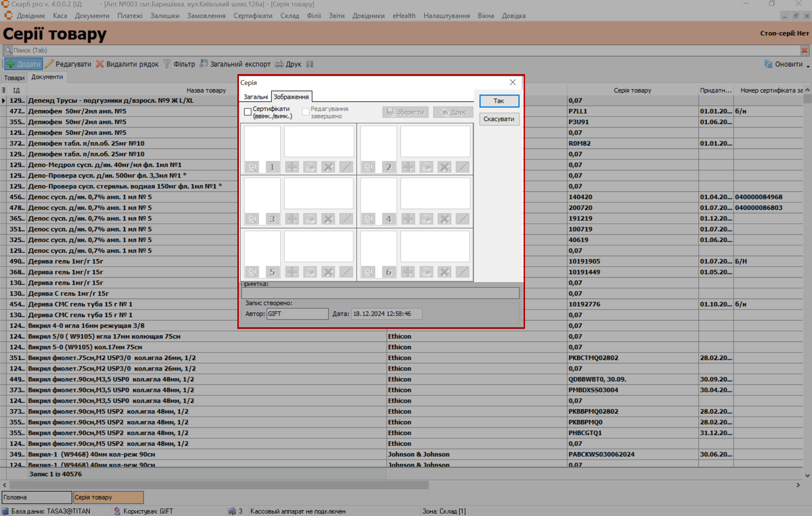This screenshot has height=516, width=812.
Task: Switch to the Загальні tab in dialog
Action: point(255,97)
